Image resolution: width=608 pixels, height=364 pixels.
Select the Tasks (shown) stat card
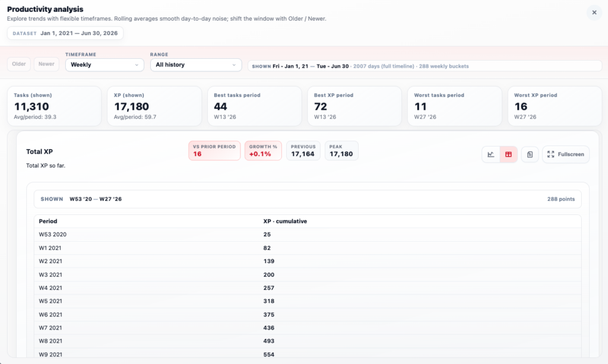(x=55, y=106)
